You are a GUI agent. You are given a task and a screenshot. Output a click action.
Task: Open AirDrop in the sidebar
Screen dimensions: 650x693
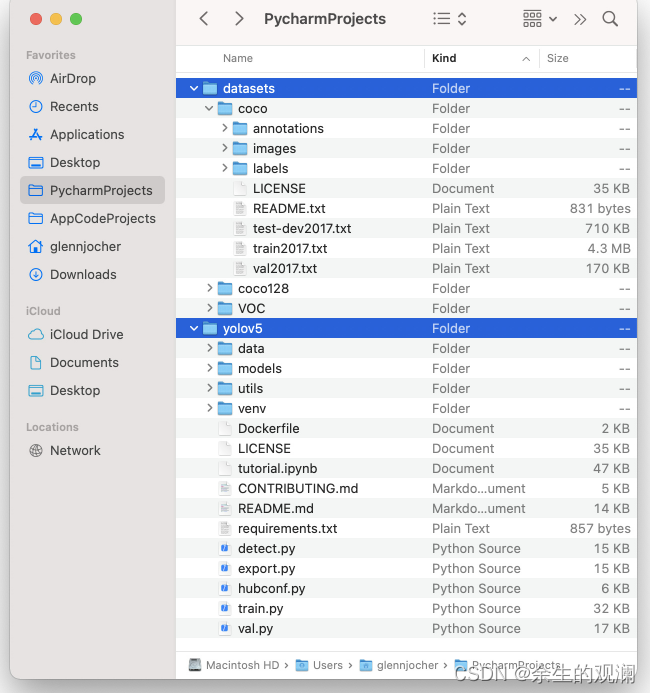[73, 79]
